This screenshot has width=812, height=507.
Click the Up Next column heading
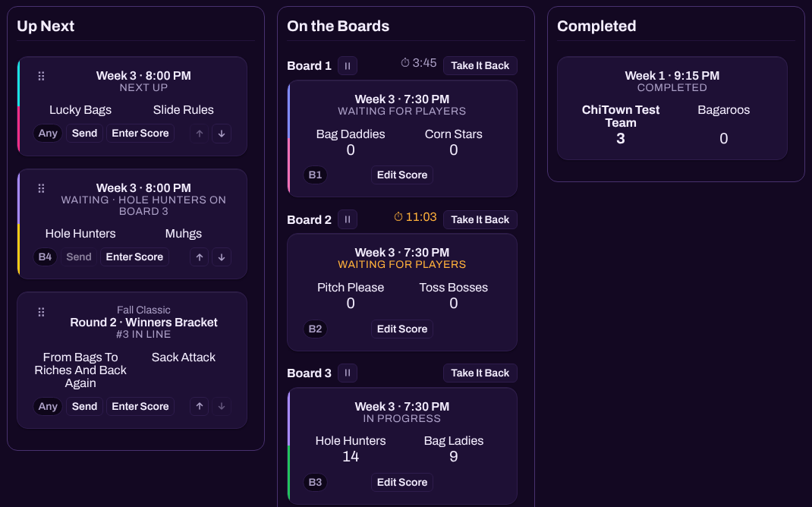46,26
